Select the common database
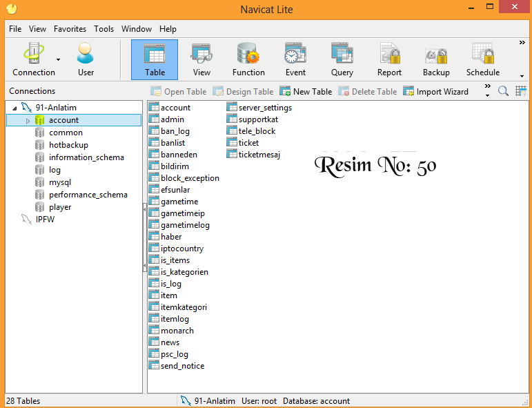Screen dimensions: 532x408 [x=66, y=133]
